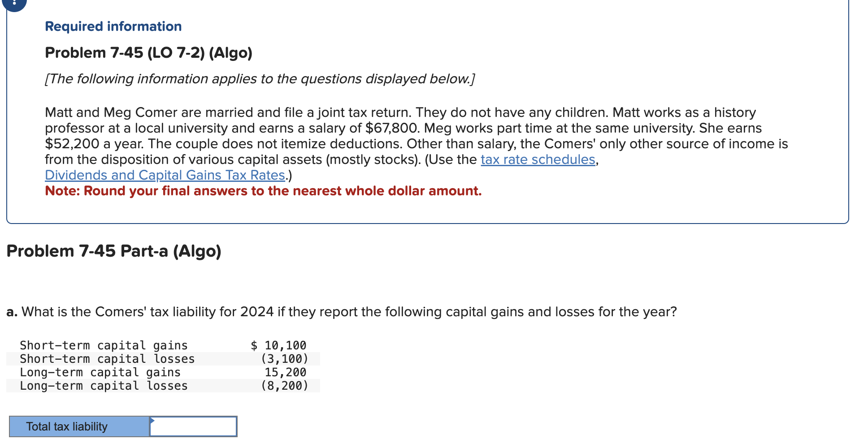Click the red rounding note text
Image resolution: width=868 pixels, height=439 pixels.
point(262,191)
